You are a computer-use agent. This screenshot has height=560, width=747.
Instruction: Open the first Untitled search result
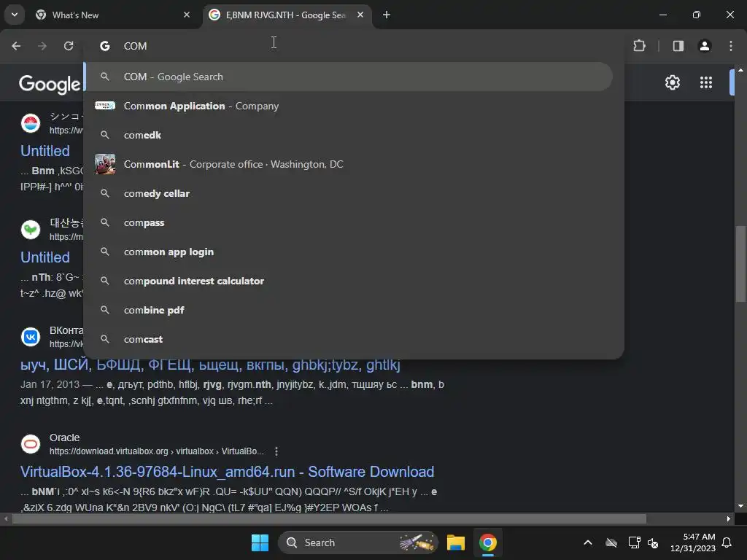coord(45,151)
